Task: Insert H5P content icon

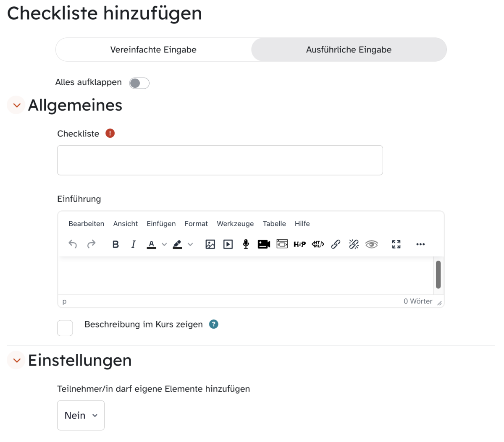Action: [299, 244]
